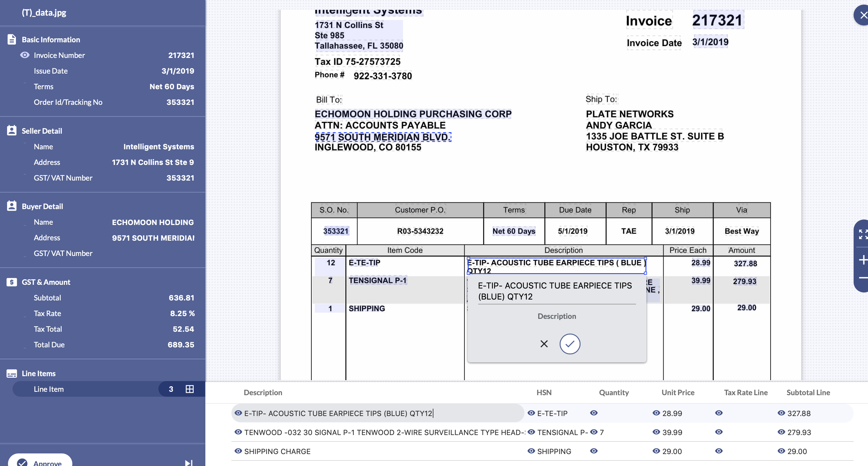Viewport: 868px width, 466px height.
Task: Select the Tax Total 52.54 field
Action: tap(114, 329)
